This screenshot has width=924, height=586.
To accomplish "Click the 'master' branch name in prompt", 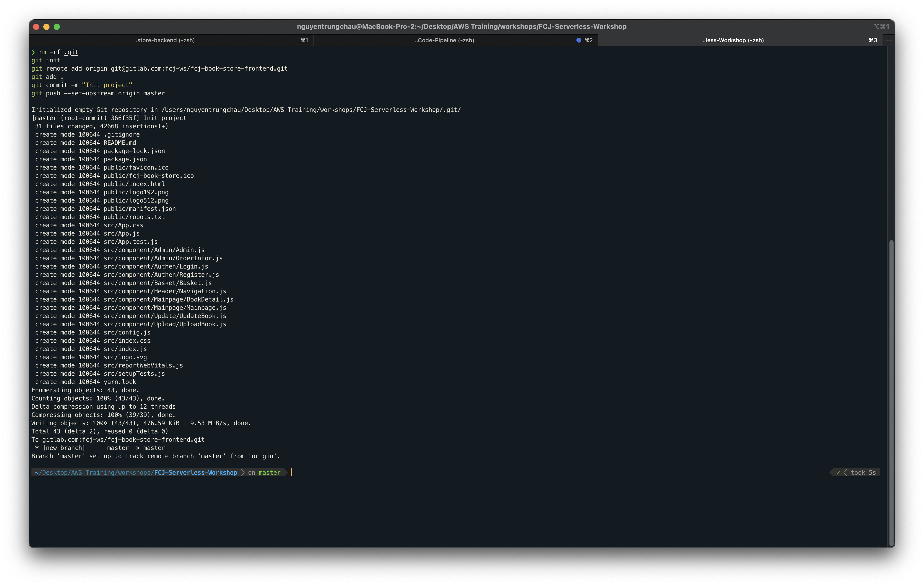I will point(269,472).
